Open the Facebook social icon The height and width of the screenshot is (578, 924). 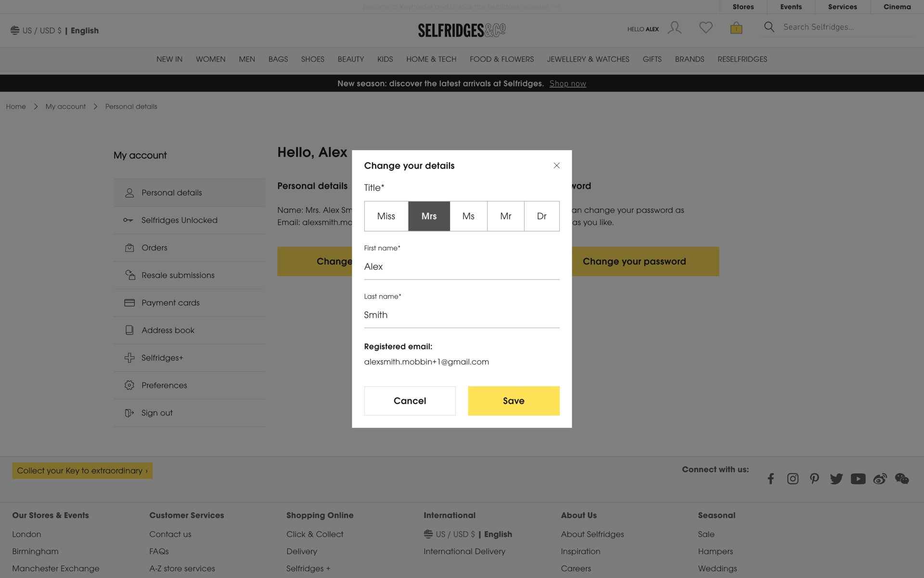coord(770,478)
